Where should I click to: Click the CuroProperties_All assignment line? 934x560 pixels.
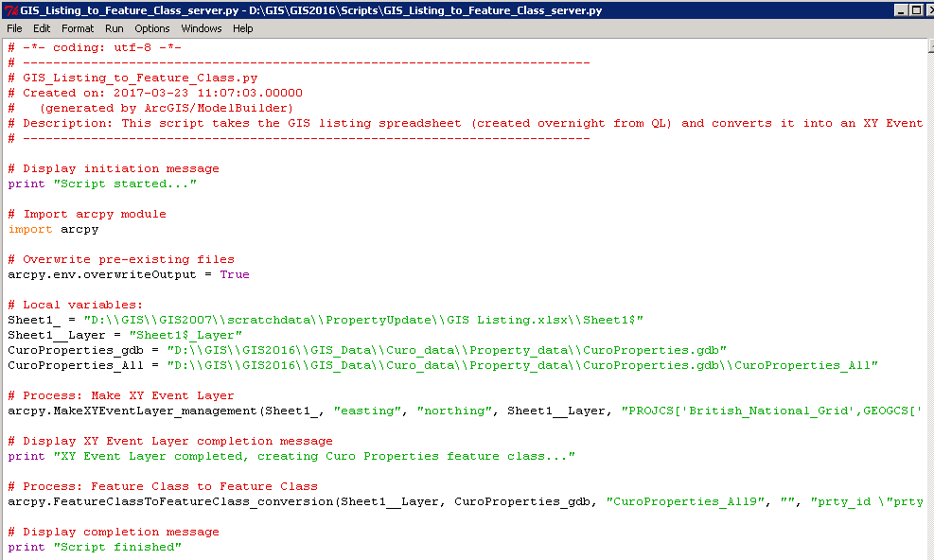(x=443, y=365)
